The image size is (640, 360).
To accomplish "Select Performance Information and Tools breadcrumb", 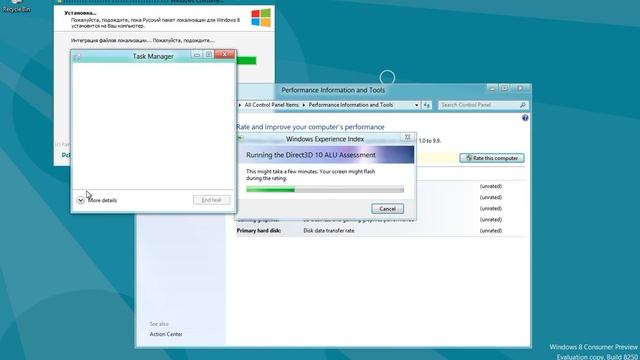I will coord(351,105).
